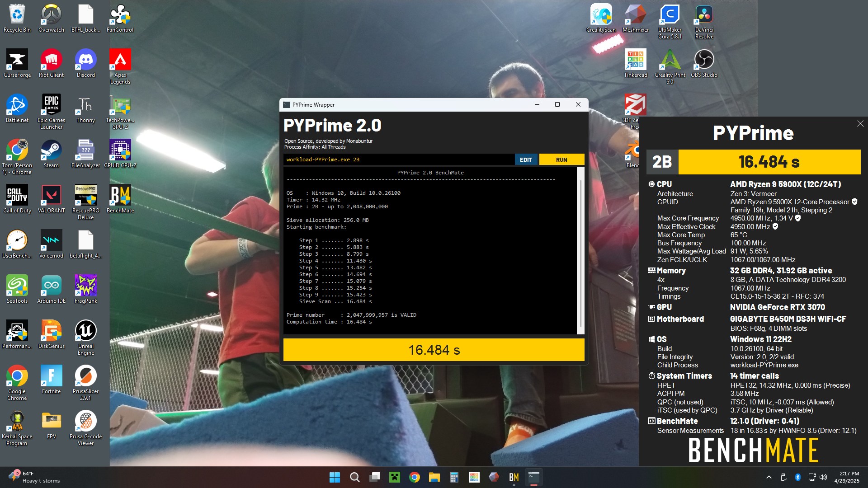The height and width of the screenshot is (488, 868).
Task: Show hidden system tray icons
Action: click(769, 477)
